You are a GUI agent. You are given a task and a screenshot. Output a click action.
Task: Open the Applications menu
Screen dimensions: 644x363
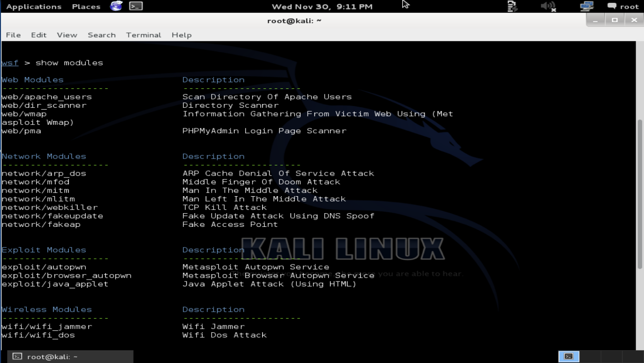pyautogui.click(x=34, y=6)
